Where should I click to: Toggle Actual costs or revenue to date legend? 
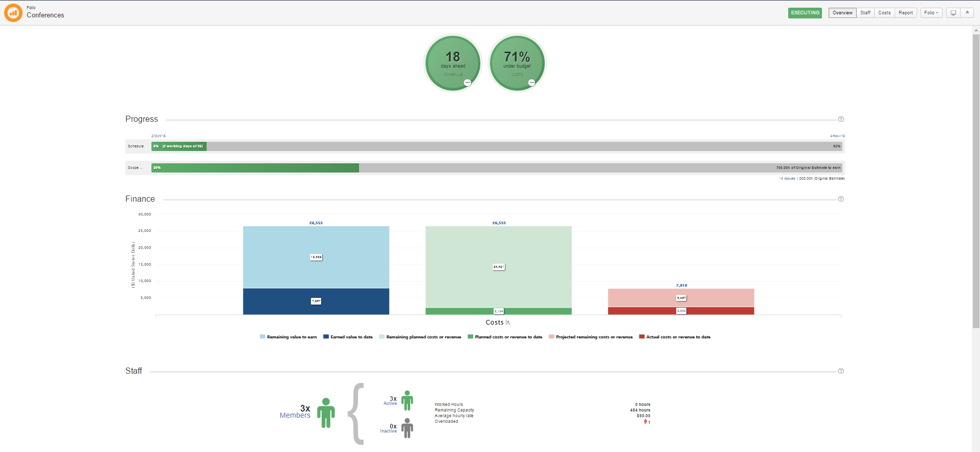(x=675, y=337)
